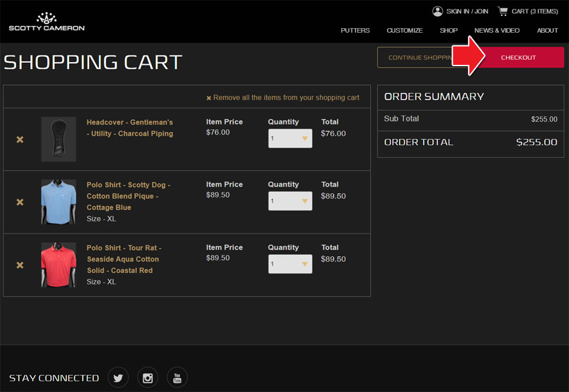Viewport: 569px width, 392px height.
Task: Open quantity dropdown for Scotty Dog Polo Shirt
Action: [290, 201]
